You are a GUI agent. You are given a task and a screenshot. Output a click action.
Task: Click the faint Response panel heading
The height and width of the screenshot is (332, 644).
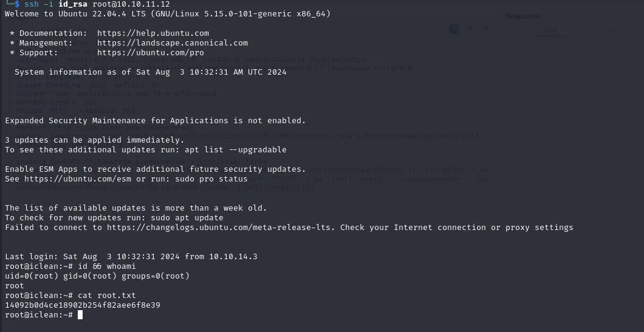point(522,16)
